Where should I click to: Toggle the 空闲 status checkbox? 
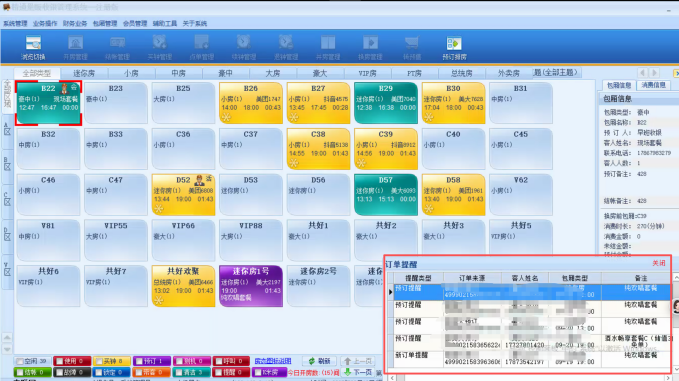pos(20,361)
